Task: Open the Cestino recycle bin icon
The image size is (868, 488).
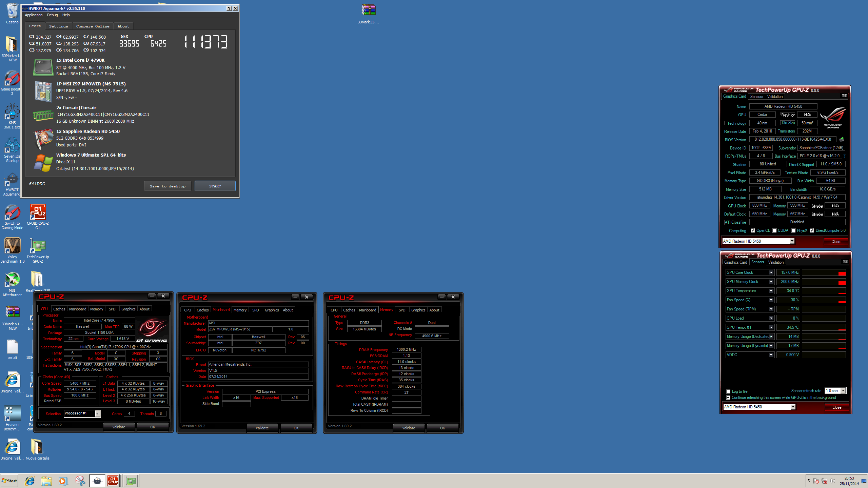Action: pyautogui.click(x=12, y=14)
